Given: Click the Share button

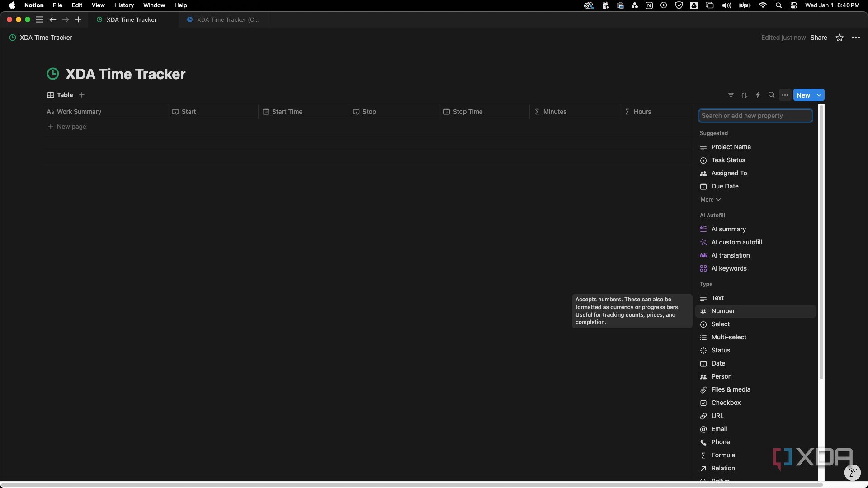Looking at the screenshot, I should (x=819, y=38).
